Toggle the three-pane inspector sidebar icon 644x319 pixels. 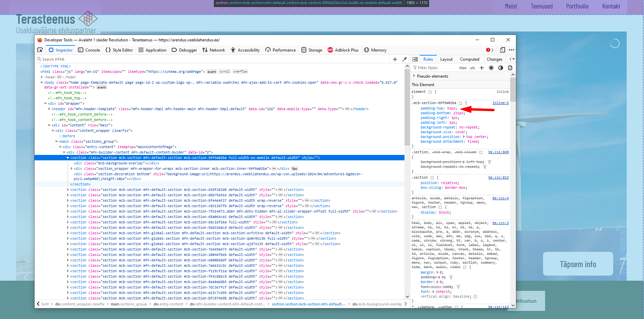[415, 59]
